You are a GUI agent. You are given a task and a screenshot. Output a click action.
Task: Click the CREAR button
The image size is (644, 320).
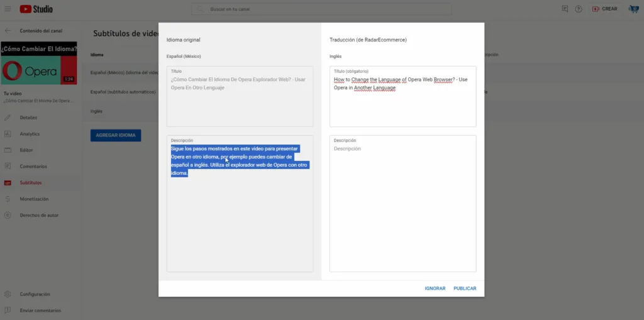604,9
